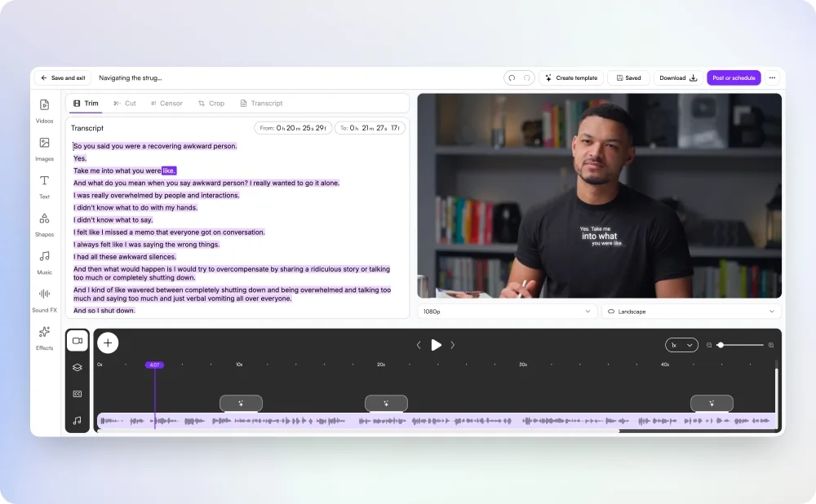816x504 pixels.
Task: Open the 1080p resolution dropdown
Action: (507, 312)
